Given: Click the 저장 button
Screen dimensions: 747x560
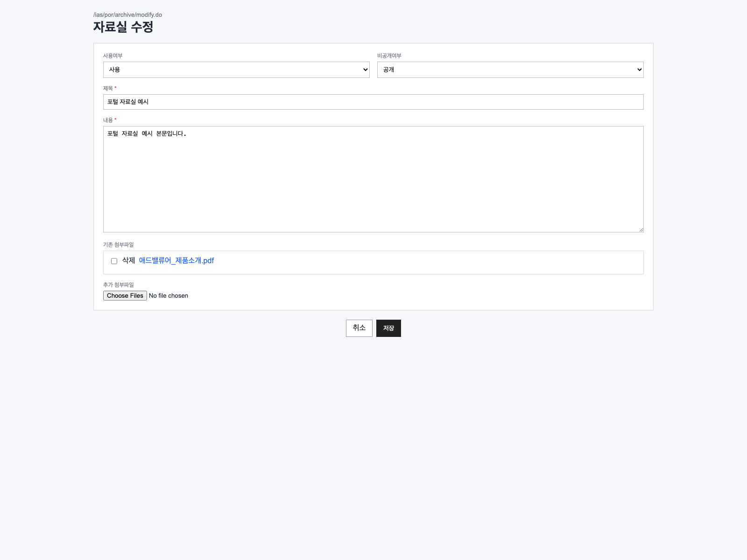Looking at the screenshot, I should click(x=388, y=328).
